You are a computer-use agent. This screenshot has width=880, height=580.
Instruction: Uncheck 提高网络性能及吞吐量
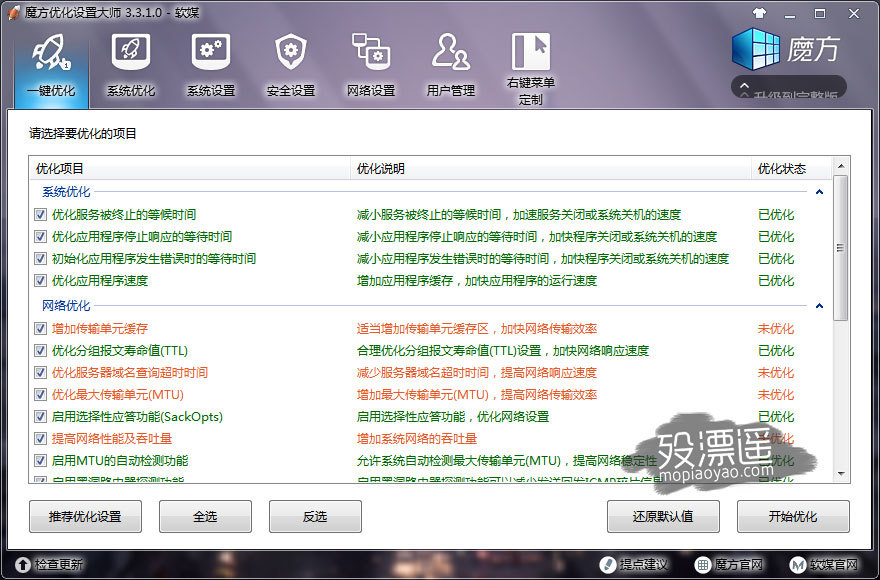click(x=40, y=438)
